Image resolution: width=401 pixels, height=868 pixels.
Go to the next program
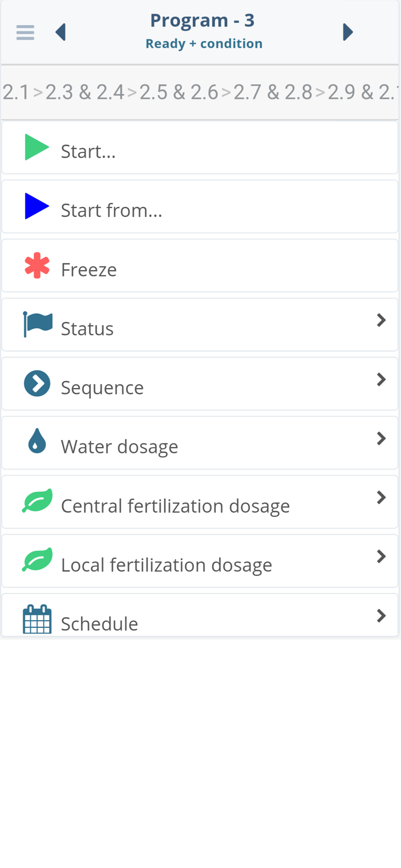[x=347, y=32]
